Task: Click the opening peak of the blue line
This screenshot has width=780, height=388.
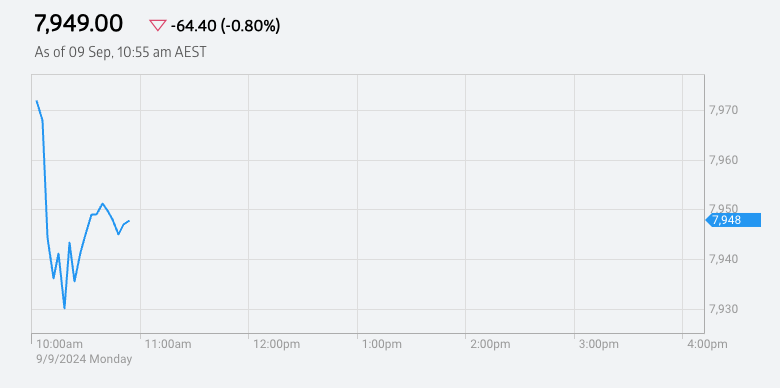Action: coord(37,101)
